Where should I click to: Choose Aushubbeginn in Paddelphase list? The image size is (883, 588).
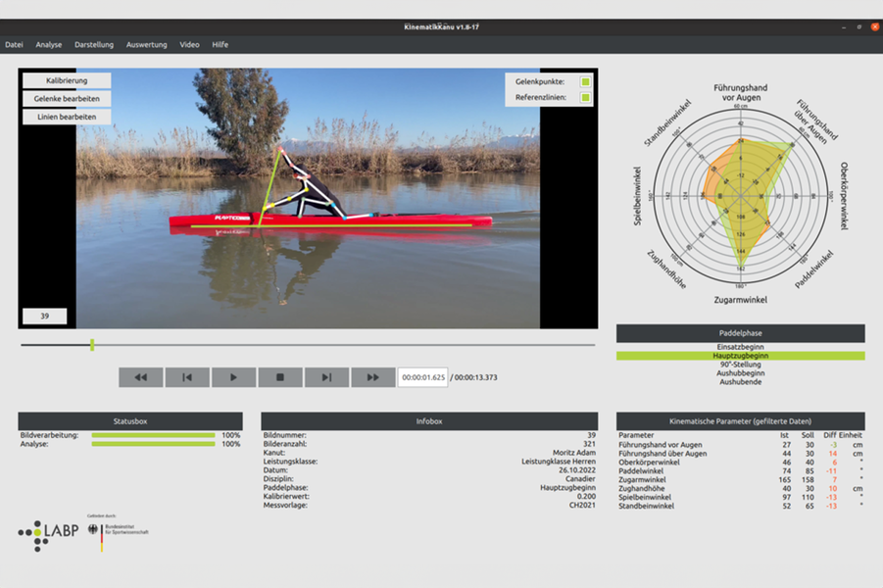pyautogui.click(x=740, y=373)
